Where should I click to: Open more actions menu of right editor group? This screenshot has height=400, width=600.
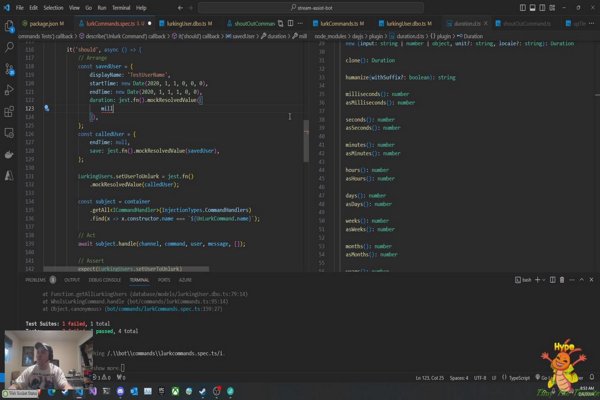(592, 23)
